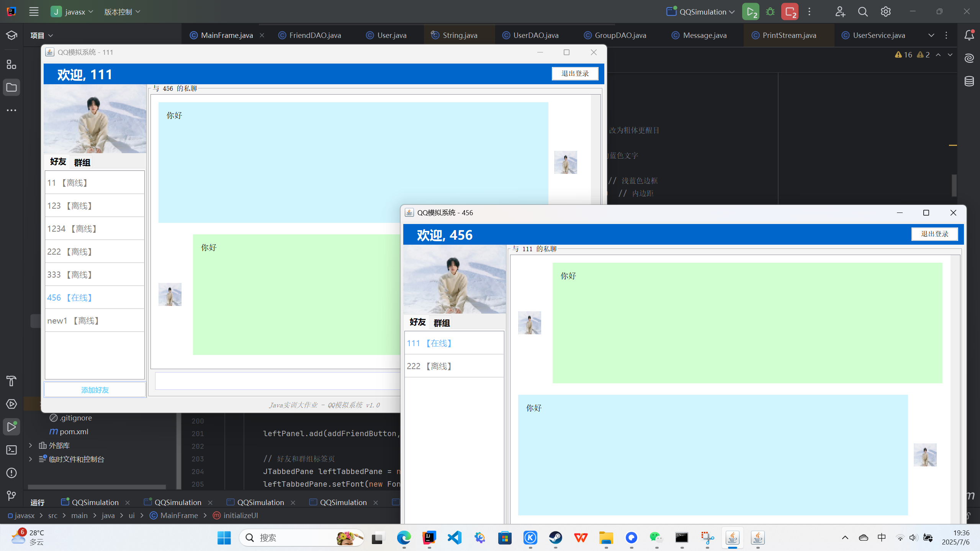Switch to the UserDAO.java editor tab

click(535, 35)
